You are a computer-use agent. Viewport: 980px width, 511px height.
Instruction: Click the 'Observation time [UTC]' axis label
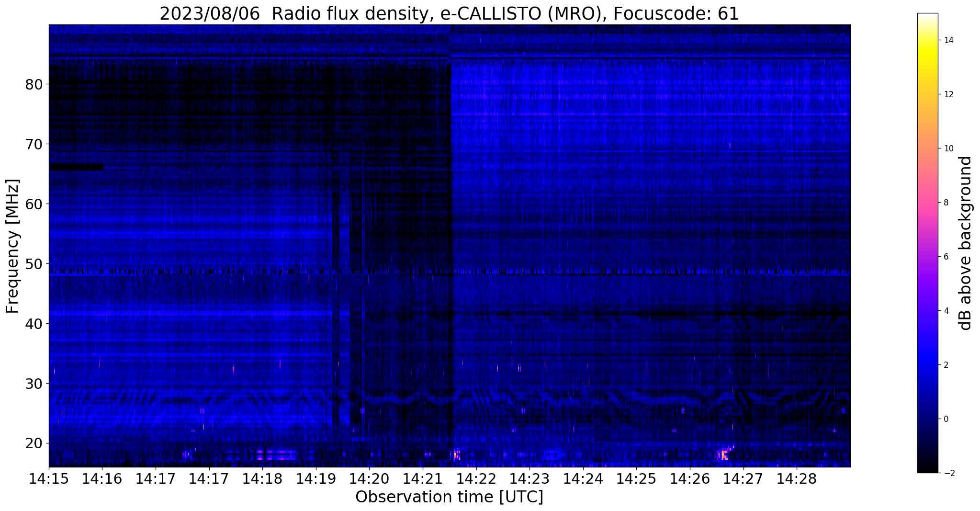(x=449, y=497)
